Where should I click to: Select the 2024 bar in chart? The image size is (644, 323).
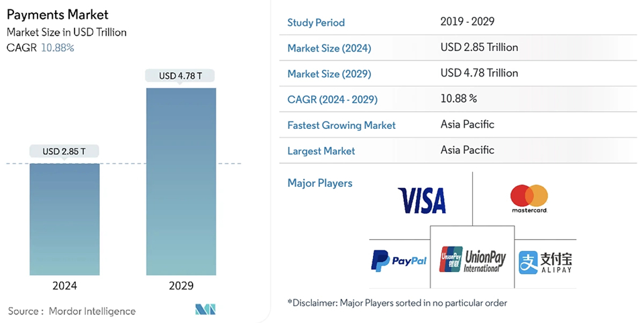click(x=64, y=219)
